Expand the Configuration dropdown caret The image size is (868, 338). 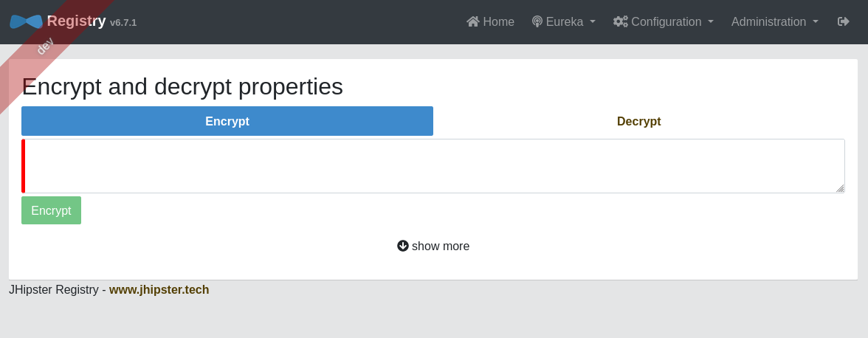711,21
